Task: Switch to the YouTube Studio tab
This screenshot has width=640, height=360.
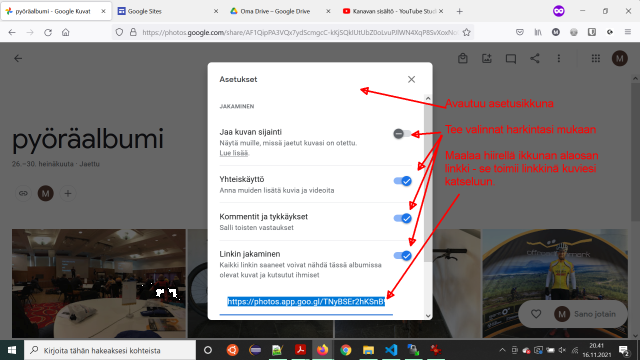Action: coord(393,11)
